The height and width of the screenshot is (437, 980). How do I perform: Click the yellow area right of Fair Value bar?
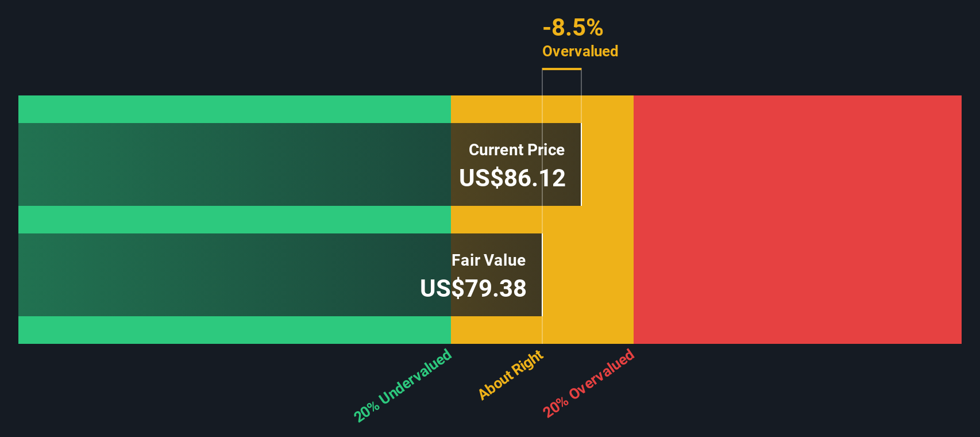pos(588,275)
